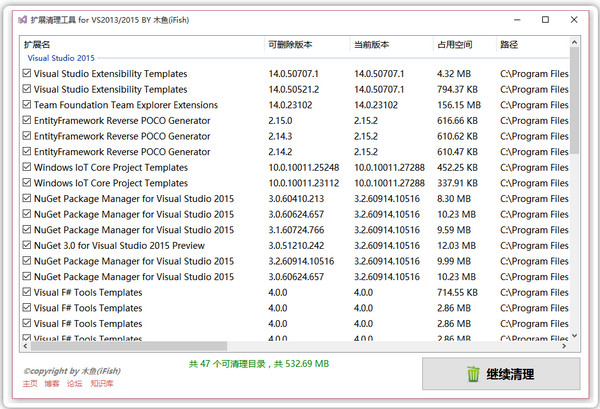
Task: Toggle the first Visual Studio Extensibility Templates checkbox
Action: point(26,74)
